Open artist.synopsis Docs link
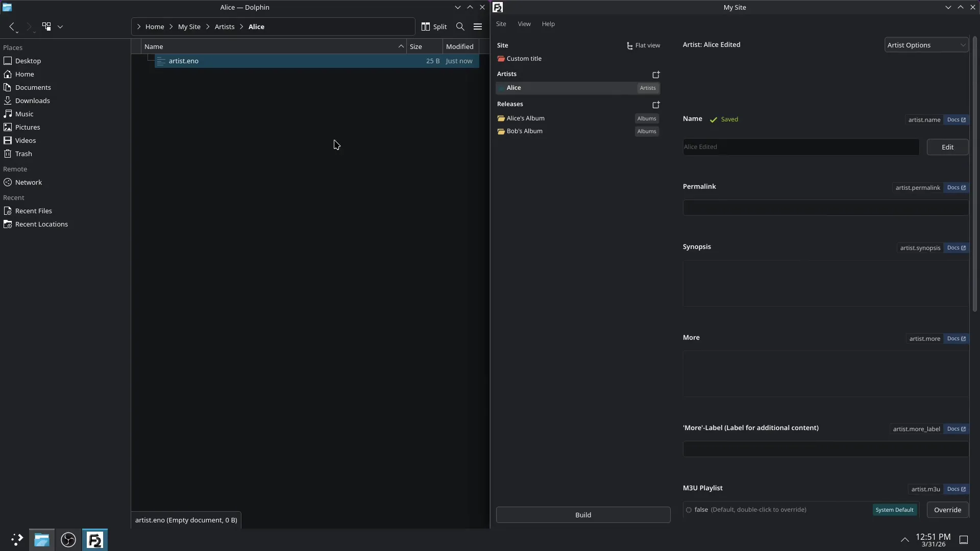 pos(955,248)
